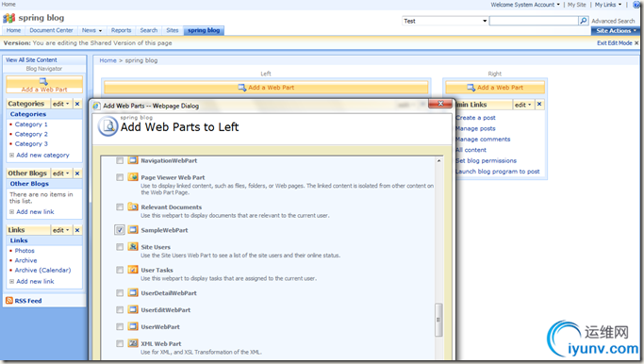Open the Sites tab
The height and width of the screenshot is (364, 644).
point(173,30)
